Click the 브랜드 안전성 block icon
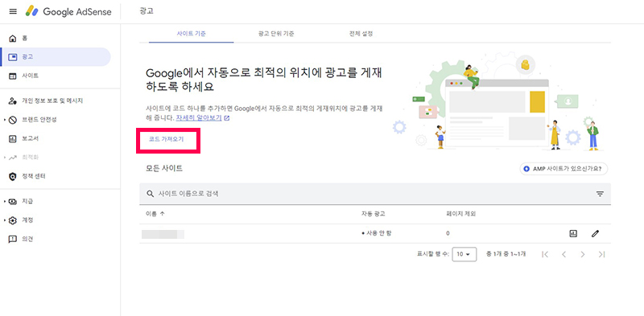The height and width of the screenshot is (316, 644). 13,120
